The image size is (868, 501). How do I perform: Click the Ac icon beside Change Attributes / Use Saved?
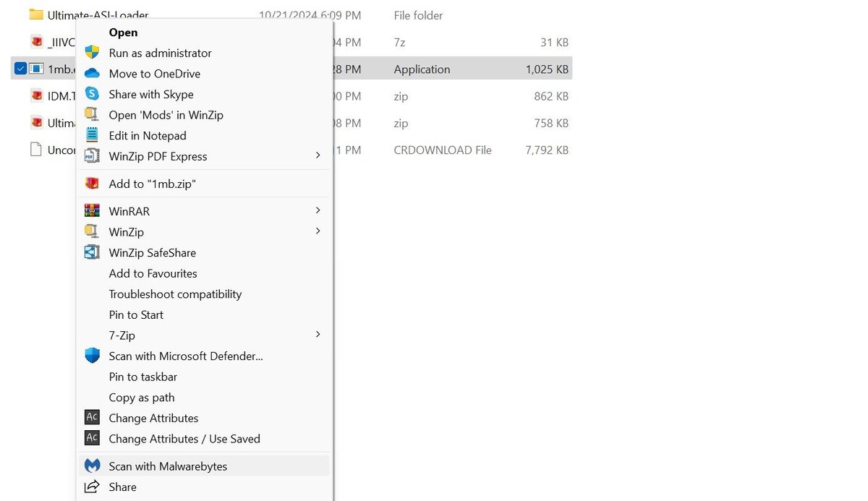tap(92, 438)
